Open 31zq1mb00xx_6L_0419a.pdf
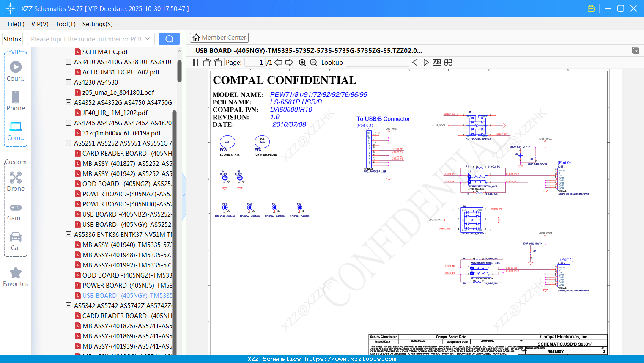The width and height of the screenshot is (644, 363). click(x=121, y=133)
